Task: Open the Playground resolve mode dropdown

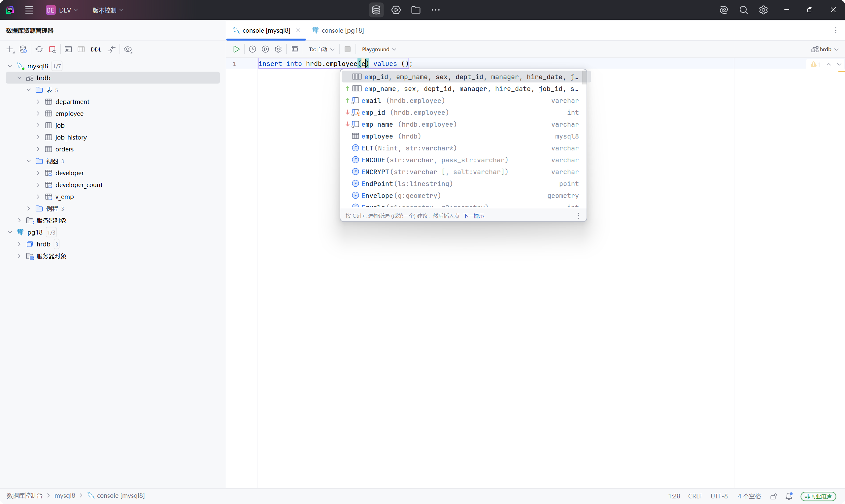Action: 379,49
